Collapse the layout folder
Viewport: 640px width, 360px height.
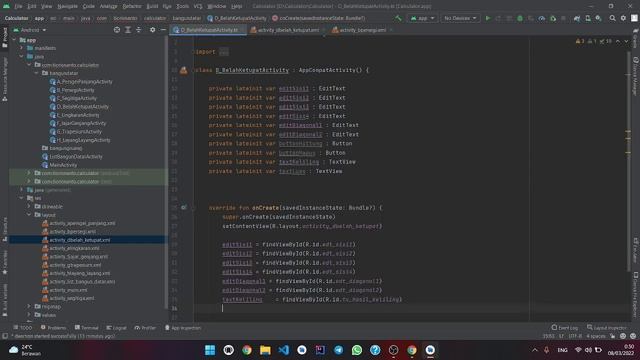[29, 215]
